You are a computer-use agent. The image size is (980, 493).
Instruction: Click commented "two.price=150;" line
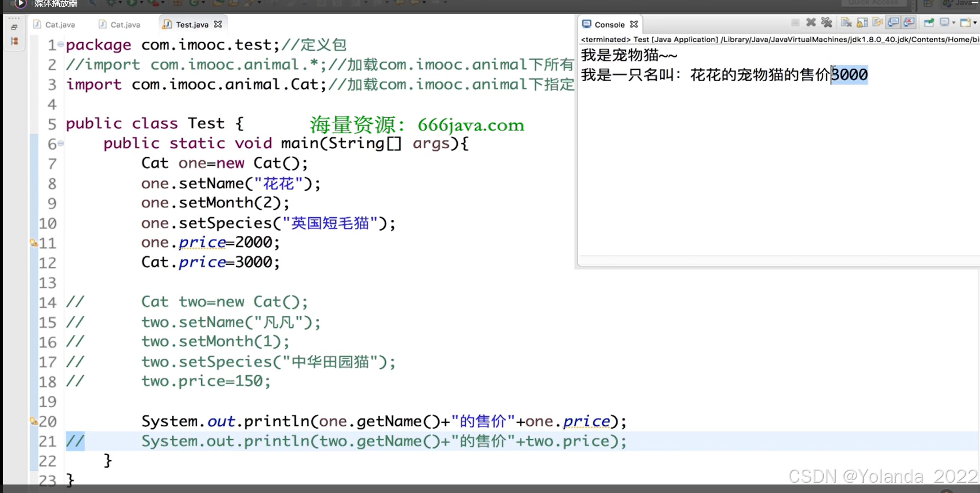206,381
